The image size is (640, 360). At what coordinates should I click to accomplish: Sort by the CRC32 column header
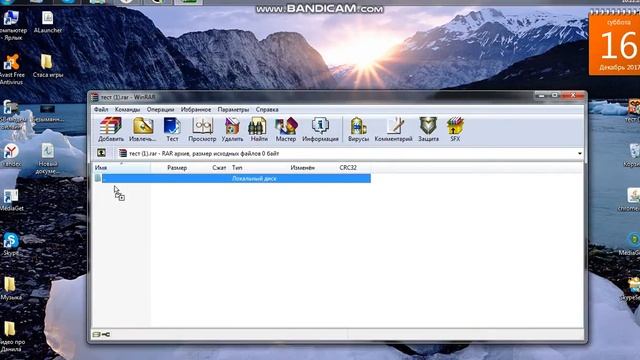(x=348, y=168)
